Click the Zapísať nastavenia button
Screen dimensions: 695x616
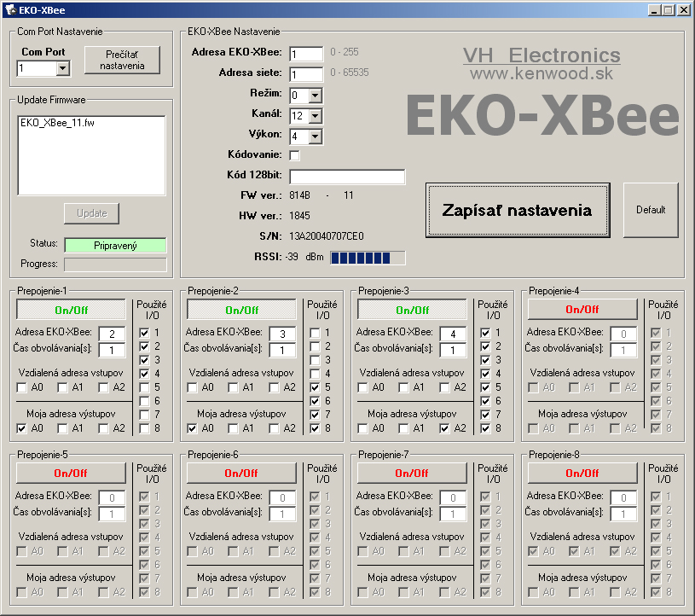pos(518,210)
